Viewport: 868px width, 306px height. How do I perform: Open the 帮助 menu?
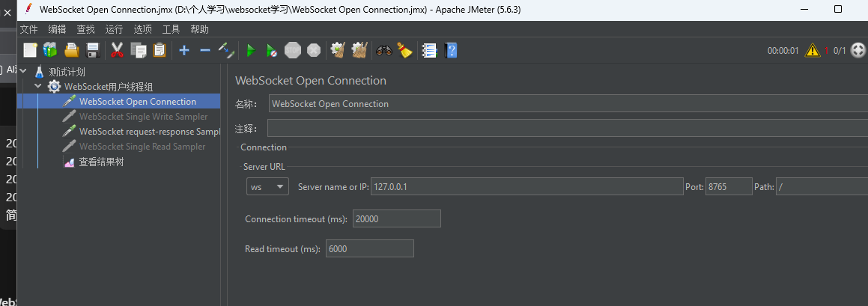(200, 29)
